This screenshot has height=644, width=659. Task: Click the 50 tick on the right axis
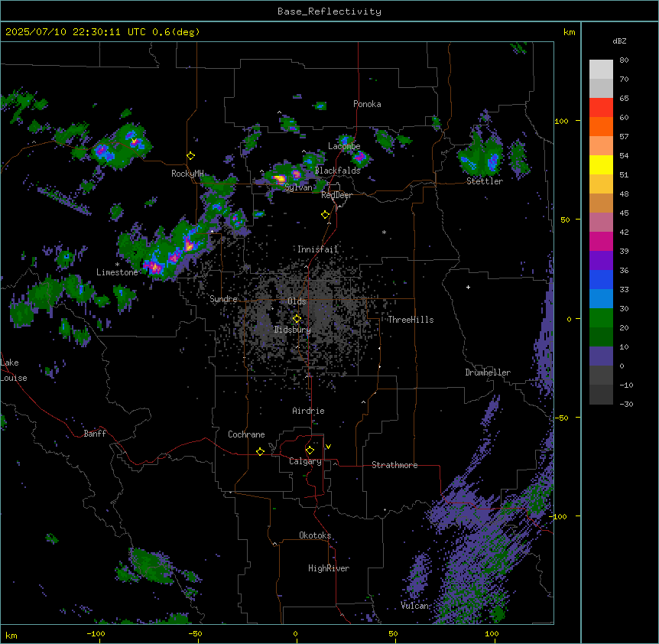(565, 220)
